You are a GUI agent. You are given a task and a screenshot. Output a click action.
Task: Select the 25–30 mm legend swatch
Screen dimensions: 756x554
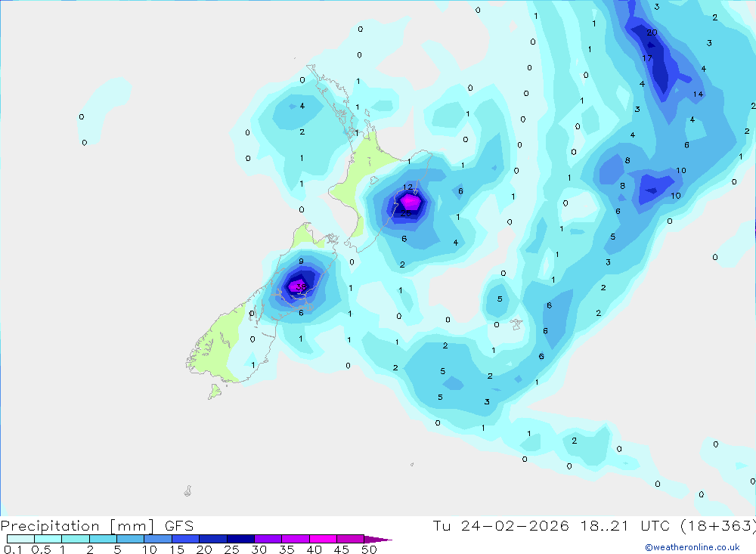pos(240,539)
